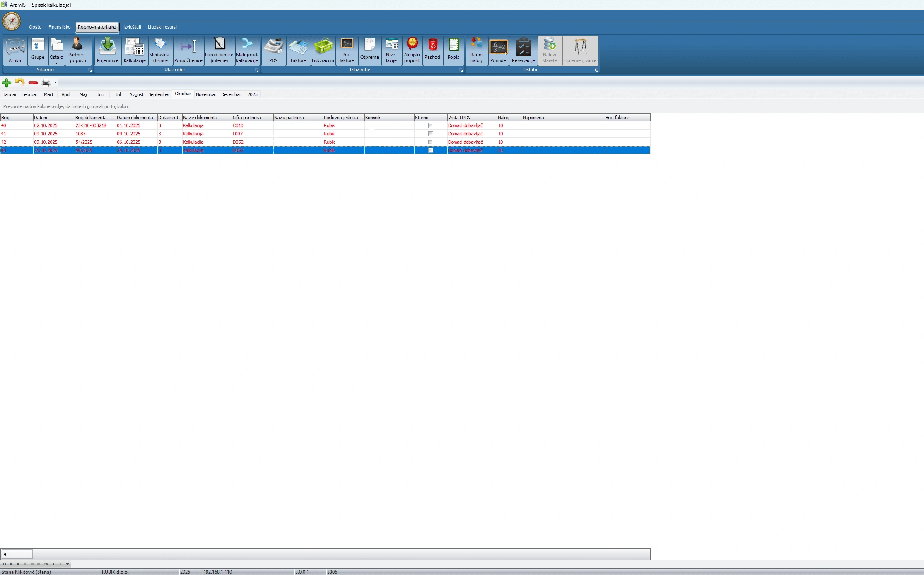
Task: Open Radni nalog
Action: point(476,51)
